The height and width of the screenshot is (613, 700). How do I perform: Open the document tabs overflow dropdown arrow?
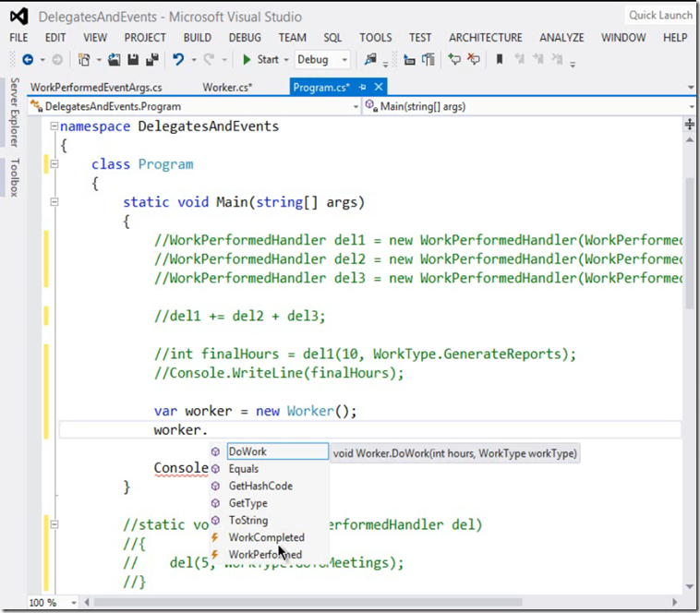click(x=691, y=88)
